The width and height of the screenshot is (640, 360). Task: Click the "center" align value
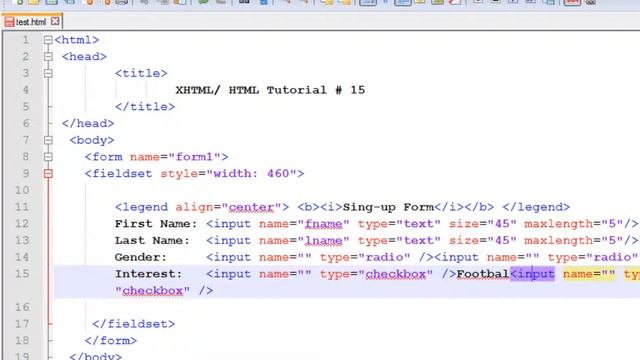pos(251,207)
